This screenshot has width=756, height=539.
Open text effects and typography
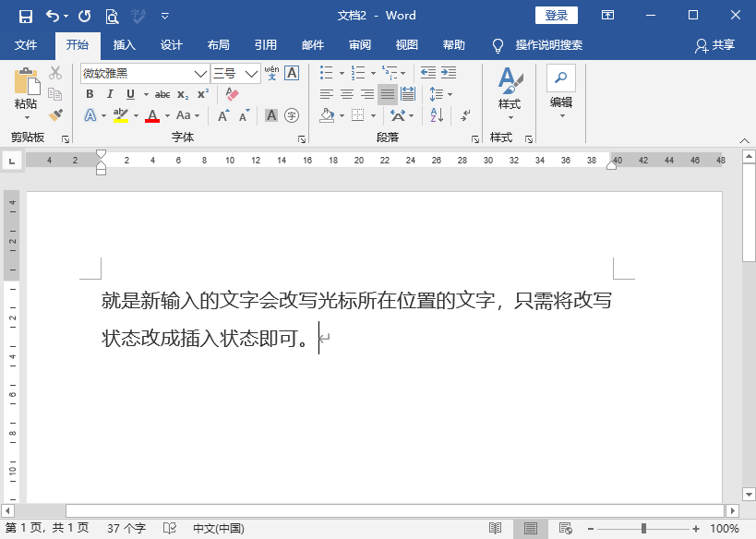click(x=90, y=115)
